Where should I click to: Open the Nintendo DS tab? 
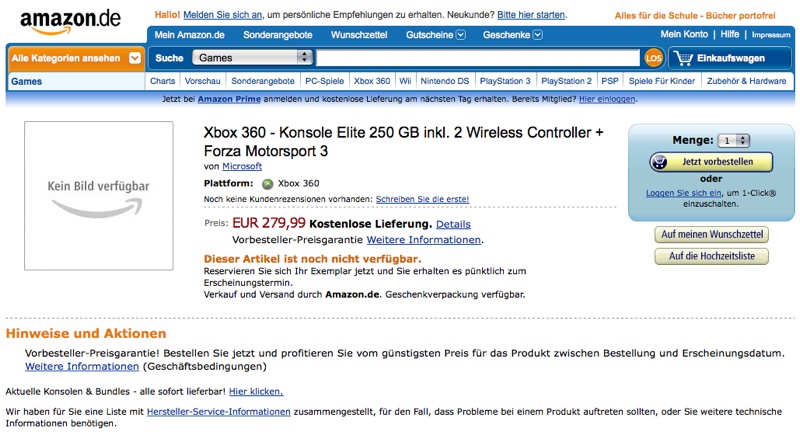click(x=444, y=81)
